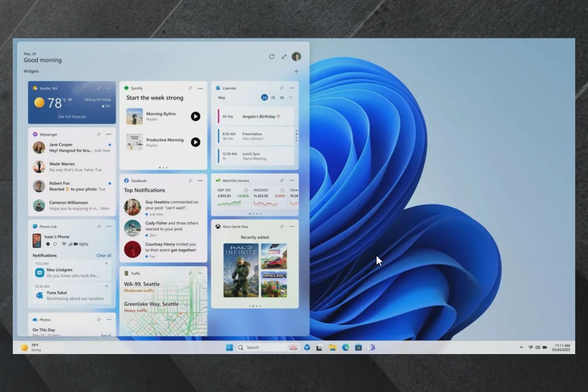Pin the Phone Link widget
This screenshot has height=392, width=588.
click(x=99, y=226)
